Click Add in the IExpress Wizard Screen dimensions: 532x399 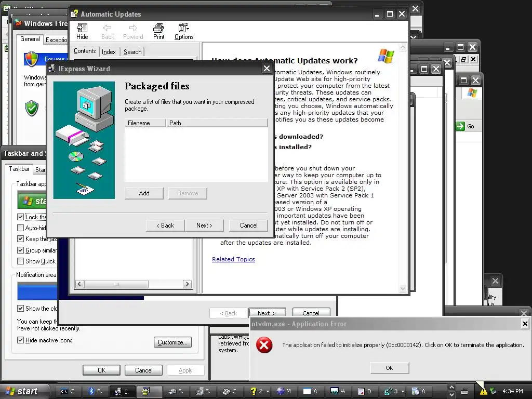[x=144, y=193]
